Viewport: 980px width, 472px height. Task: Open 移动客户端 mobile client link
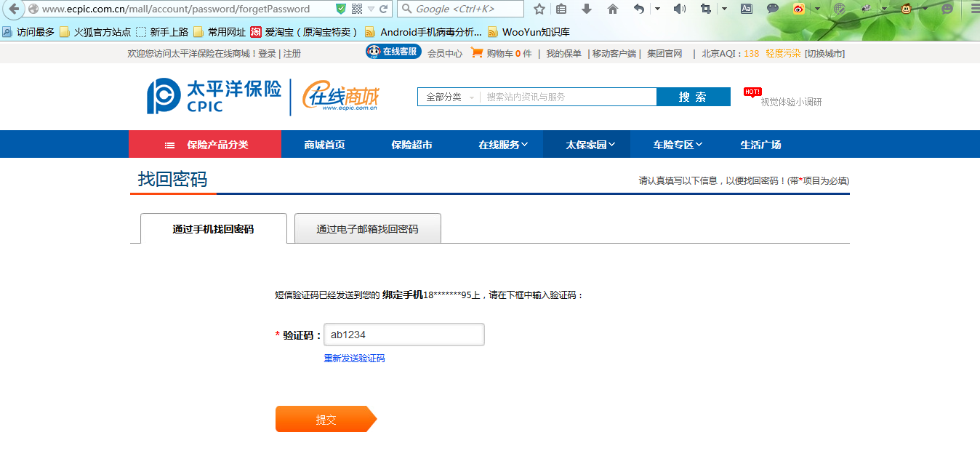pos(614,54)
